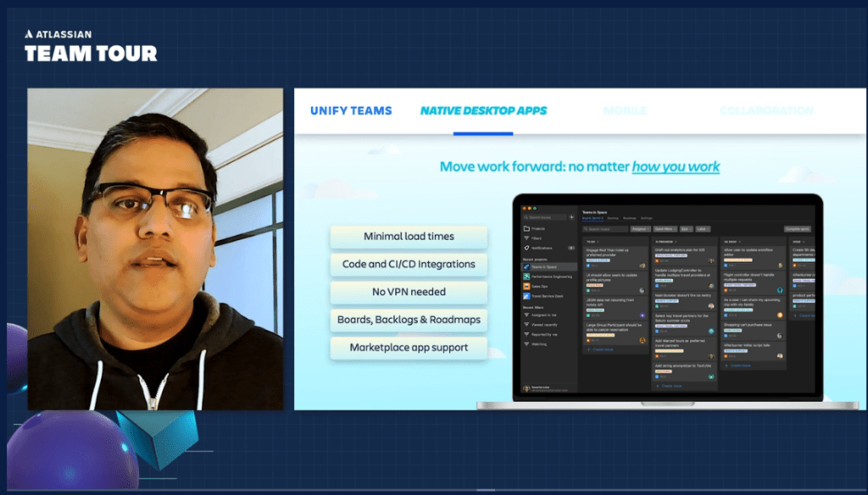Click the Filters funnel icon in sidebar
The height and width of the screenshot is (495, 868).
(526, 238)
